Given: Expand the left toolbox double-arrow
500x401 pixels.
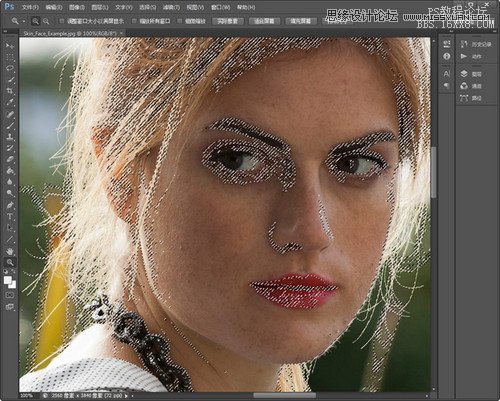Looking at the screenshot, I should 6,32.
